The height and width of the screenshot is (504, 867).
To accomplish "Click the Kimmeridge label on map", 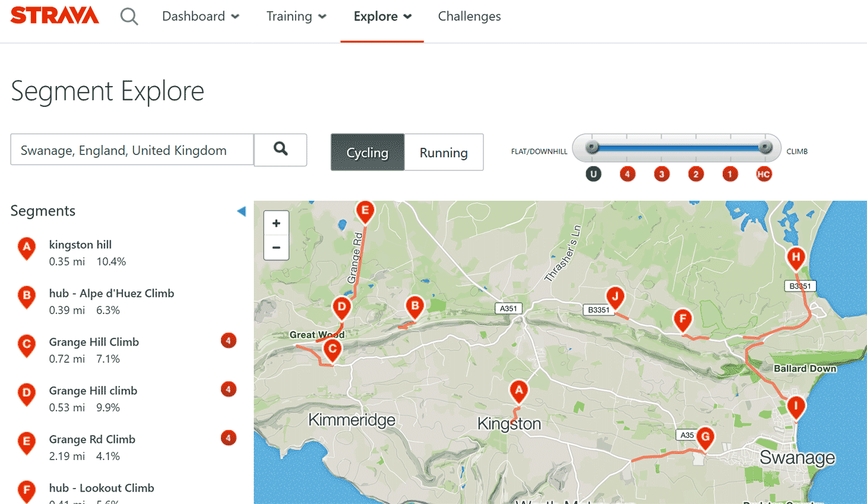I will tap(352, 420).
